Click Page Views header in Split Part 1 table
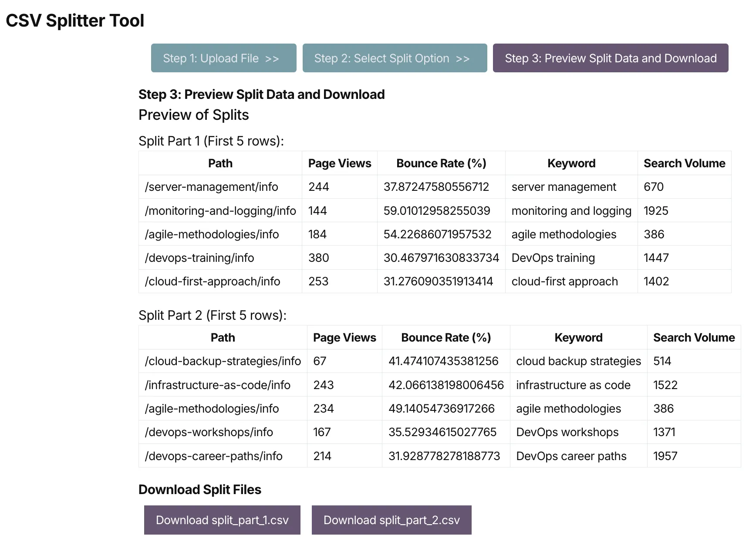The width and height of the screenshot is (756, 542). pyautogui.click(x=340, y=163)
